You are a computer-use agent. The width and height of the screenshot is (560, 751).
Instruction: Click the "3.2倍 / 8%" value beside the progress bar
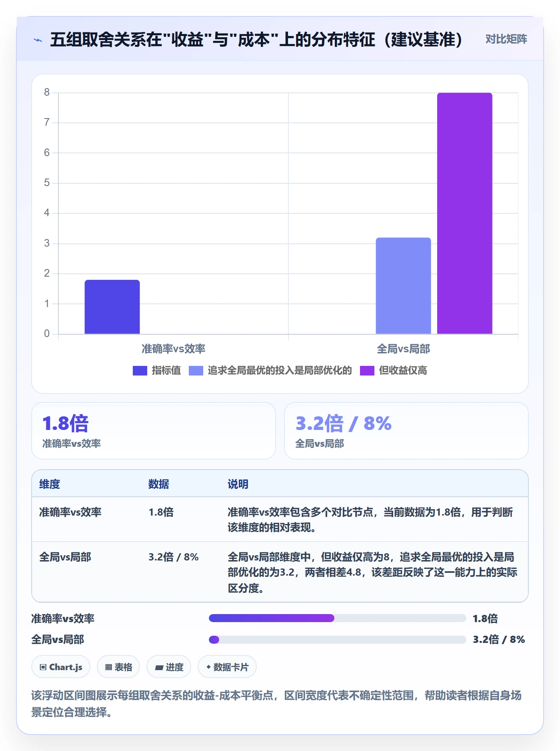click(x=499, y=639)
